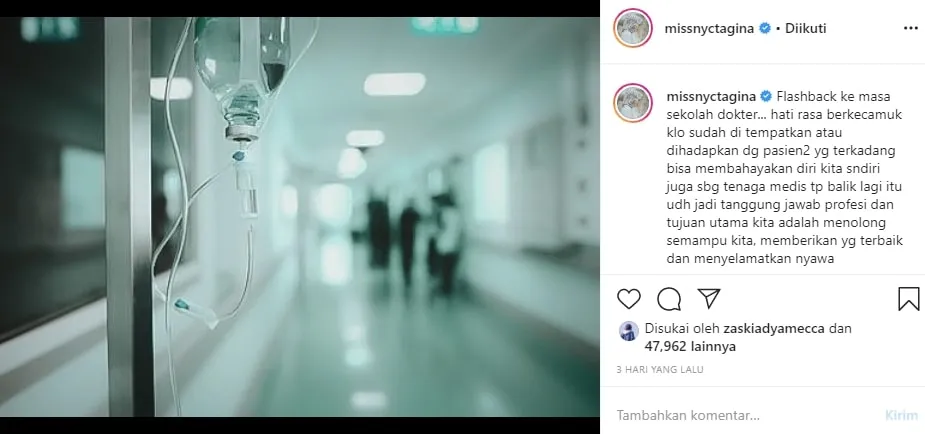This screenshot has height=434, width=925.
Task: Click verified badge in caption username
Action: (x=765, y=96)
